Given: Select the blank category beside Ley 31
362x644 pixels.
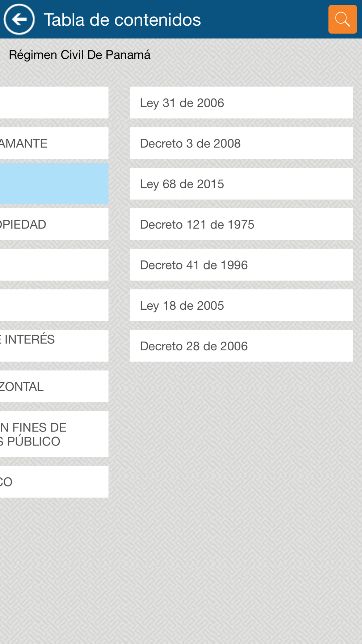Looking at the screenshot, I should (54, 103).
